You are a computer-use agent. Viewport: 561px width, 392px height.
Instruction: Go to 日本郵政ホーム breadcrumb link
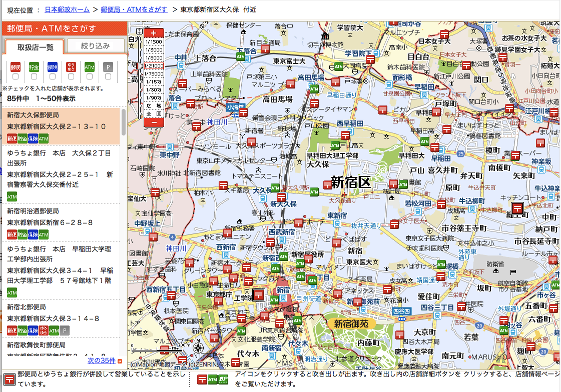click(67, 9)
